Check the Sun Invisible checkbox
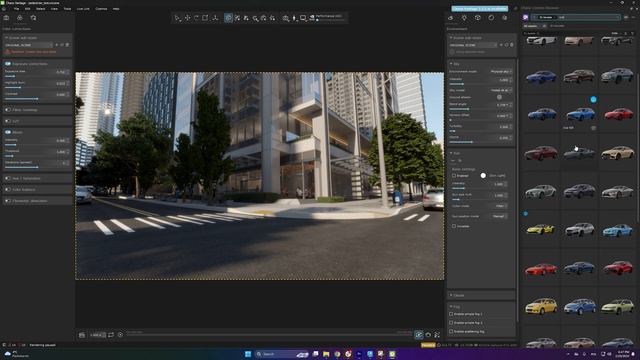 point(454,226)
